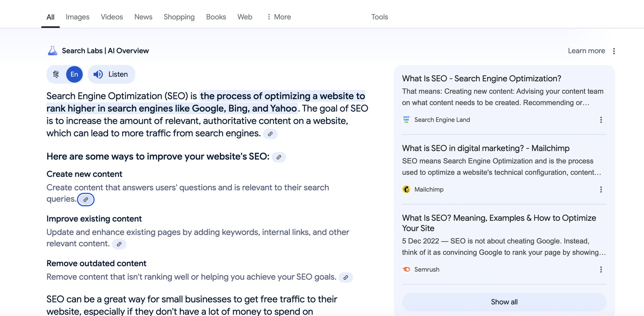Switch to the Images tab
Image resolution: width=644 pixels, height=316 pixels.
[77, 17]
